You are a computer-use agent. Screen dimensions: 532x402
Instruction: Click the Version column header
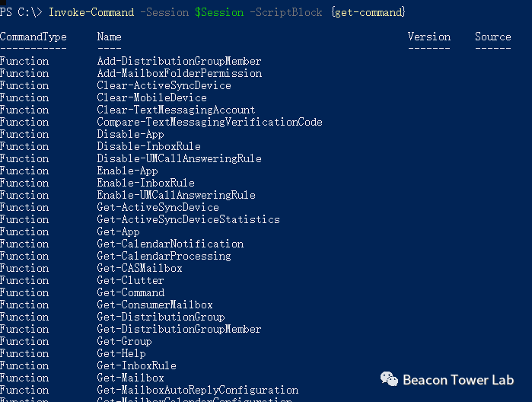pyautogui.click(x=429, y=37)
